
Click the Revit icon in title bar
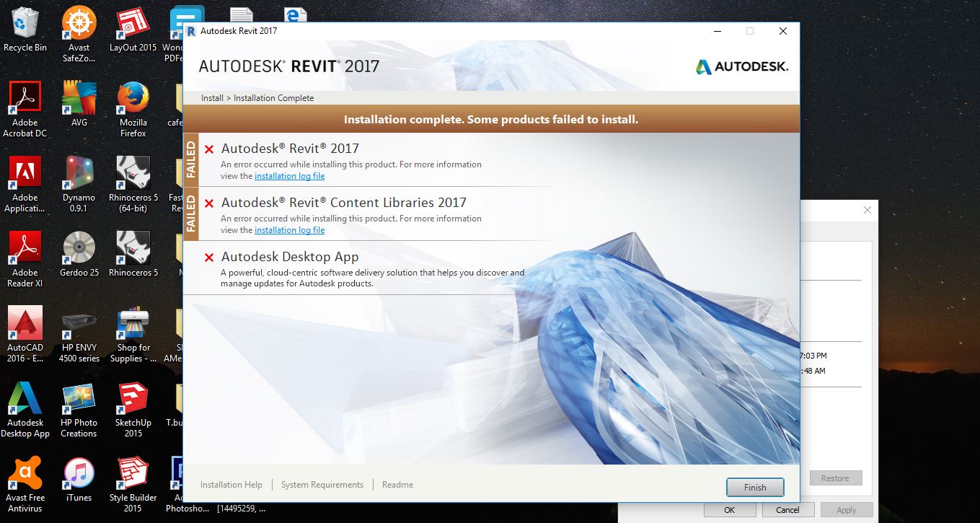[x=192, y=31]
